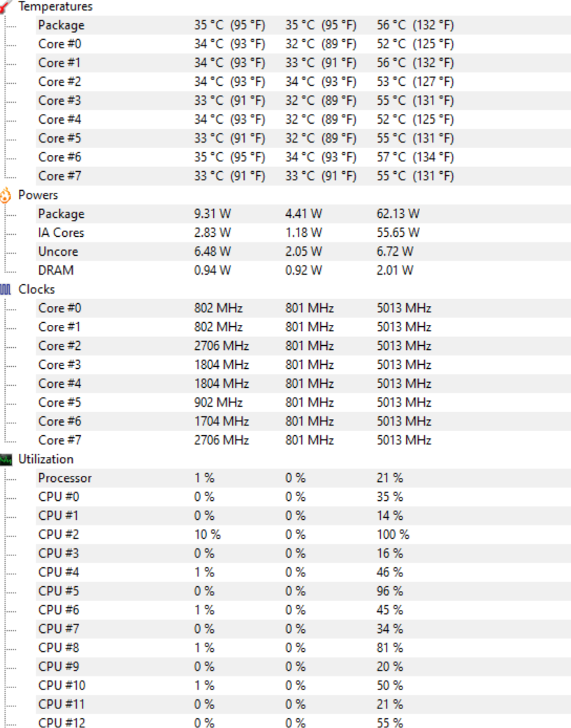Select the CPU #2 utilization row
Image resolution: width=571 pixels, height=728 pixels.
[x=303, y=534]
